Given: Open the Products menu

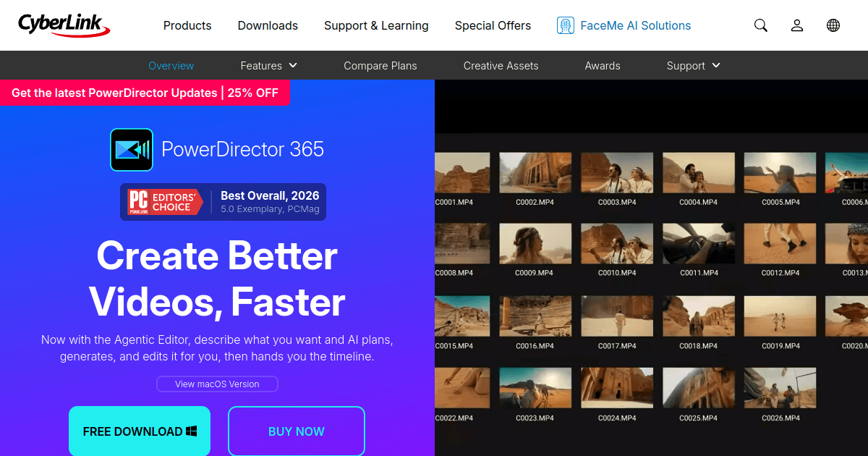Looking at the screenshot, I should click(x=187, y=25).
